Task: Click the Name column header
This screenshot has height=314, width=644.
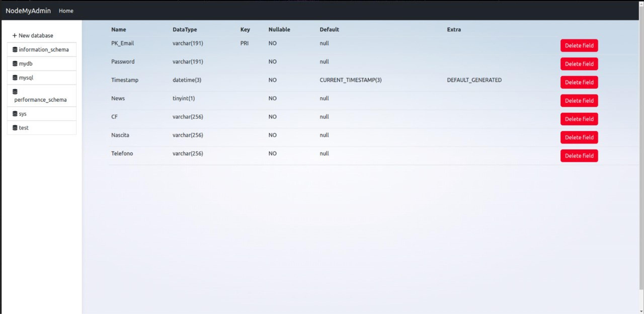Action: 119,30
